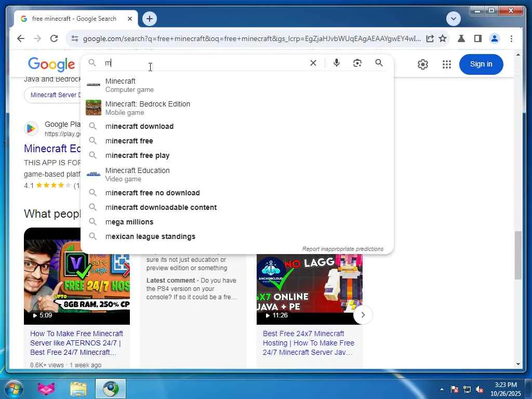Choose Minecraft Computer game suggestion
The image size is (532, 399).
pos(237,85)
